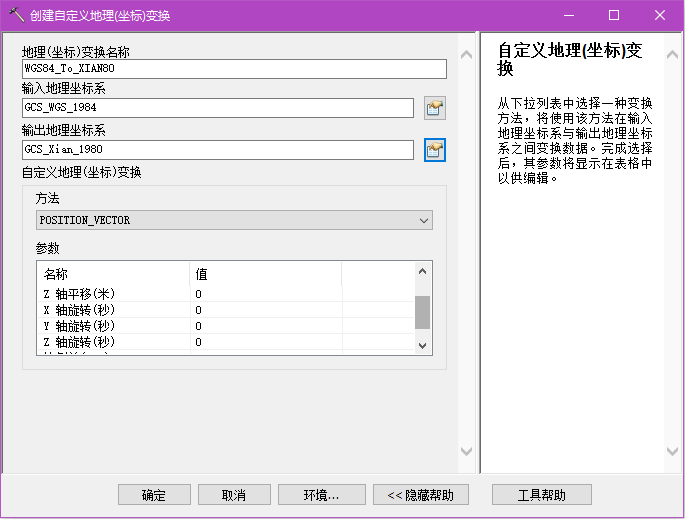Edit the transformation name field WGS84_To_XIAN80

[234, 69]
